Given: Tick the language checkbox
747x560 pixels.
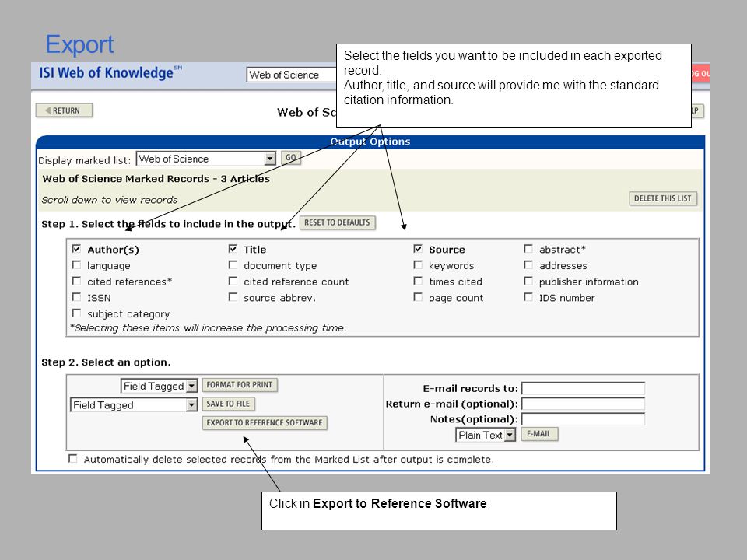Looking at the screenshot, I should (76, 264).
